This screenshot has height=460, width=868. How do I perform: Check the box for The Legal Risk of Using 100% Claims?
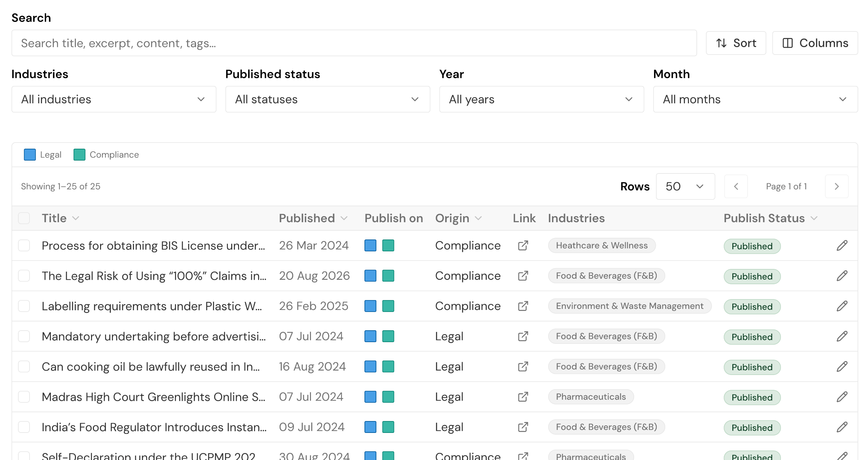tap(24, 276)
